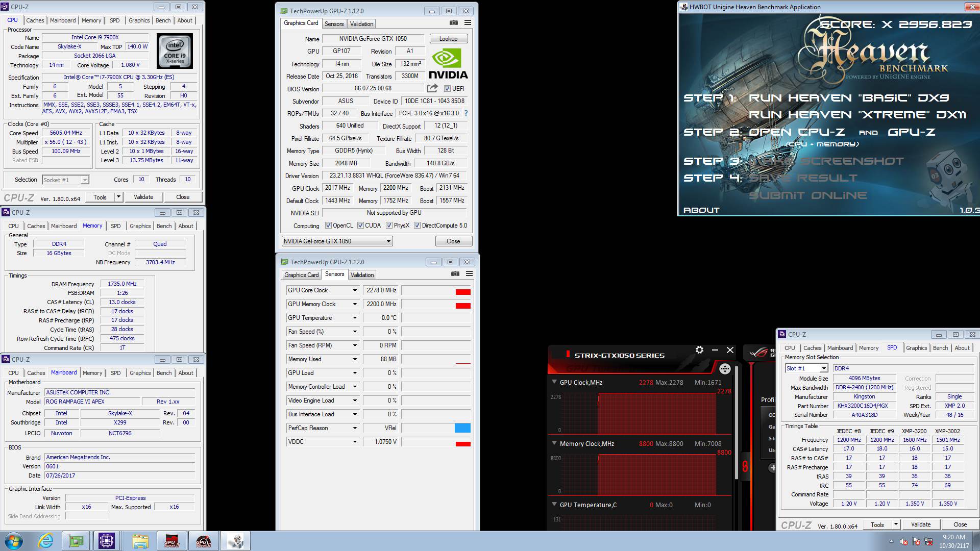Open the GPU-Z taskbar icon (green graphics card)

coord(76,541)
